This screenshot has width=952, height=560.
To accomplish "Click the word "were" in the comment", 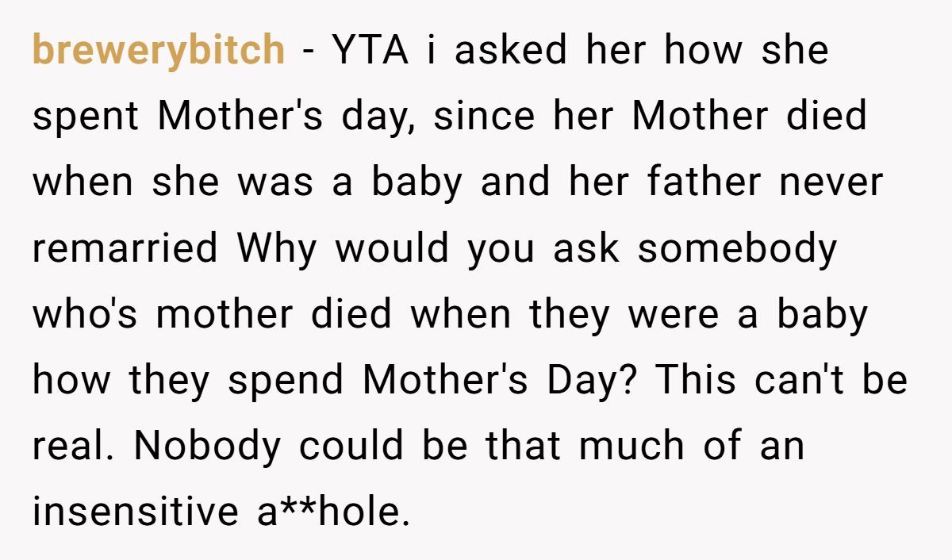I will coord(674,314).
